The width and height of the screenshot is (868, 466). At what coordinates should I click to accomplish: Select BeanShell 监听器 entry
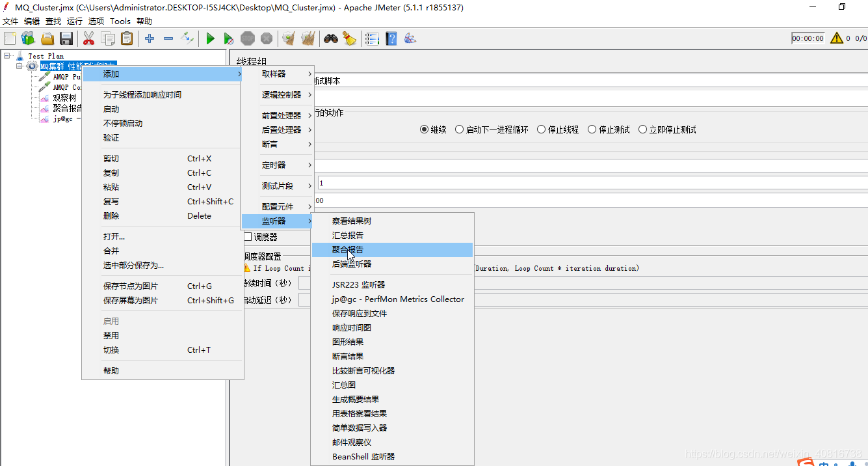[x=393, y=456]
